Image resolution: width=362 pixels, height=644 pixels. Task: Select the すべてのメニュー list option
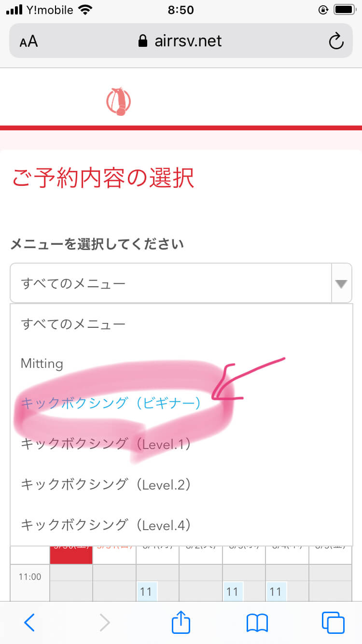click(x=73, y=324)
